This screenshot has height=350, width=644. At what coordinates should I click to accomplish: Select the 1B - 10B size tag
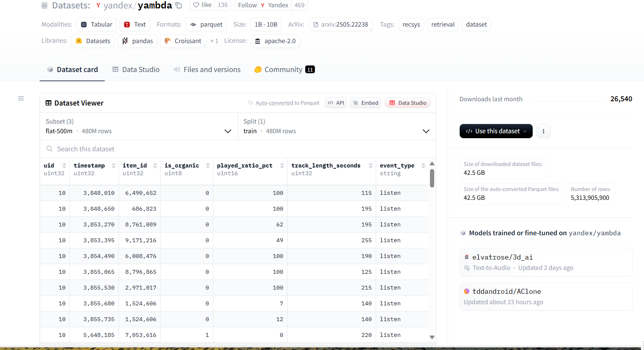[266, 24]
